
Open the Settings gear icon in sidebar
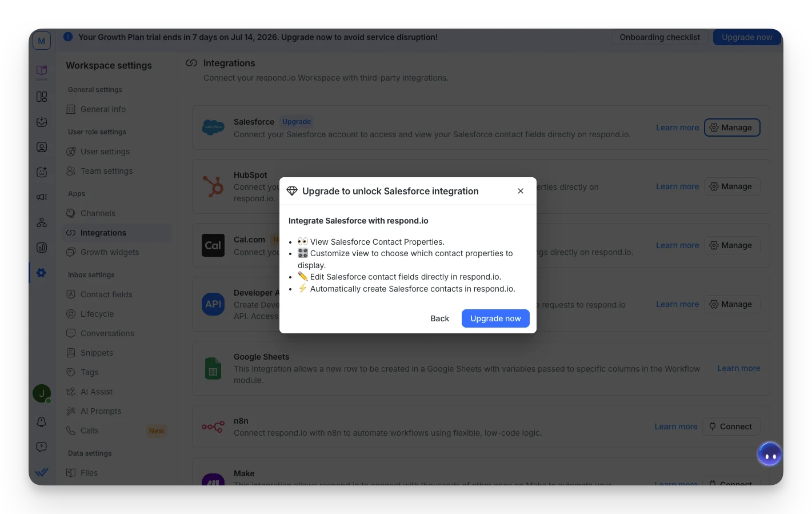[42, 273]
